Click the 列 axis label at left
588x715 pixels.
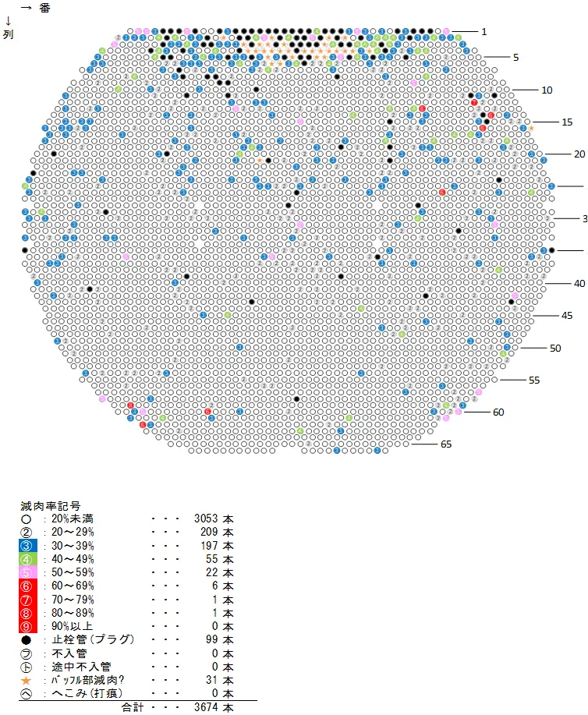tap(9, 34)
